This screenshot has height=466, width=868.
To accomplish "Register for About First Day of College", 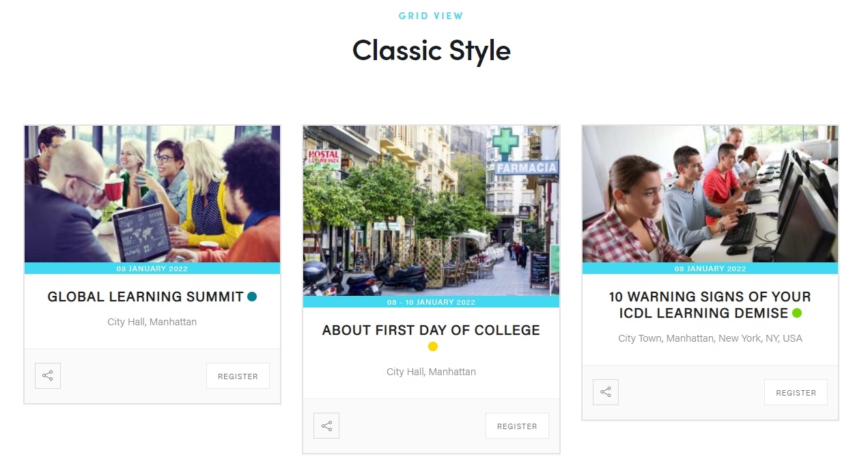I will click(517, 426).
